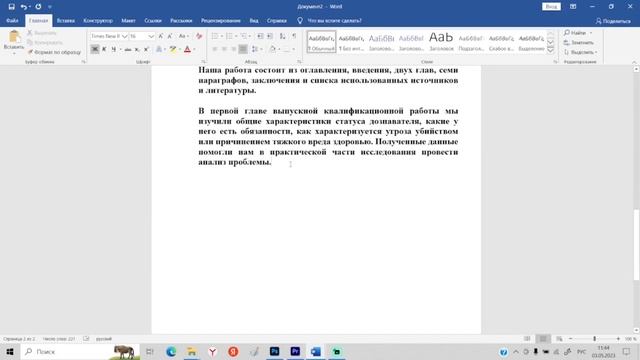Image resolution: width=640 pixels, height=360 pixels.
Task: Apply the large 'Заголовок' title style
Action: pyautogui.click(x=441, y=42)
